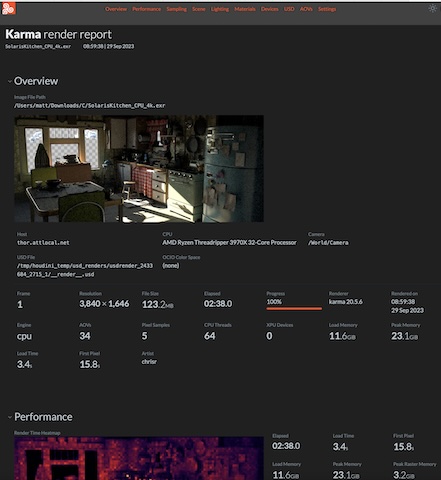
Task: Select the image file path text
Action: 89,105
